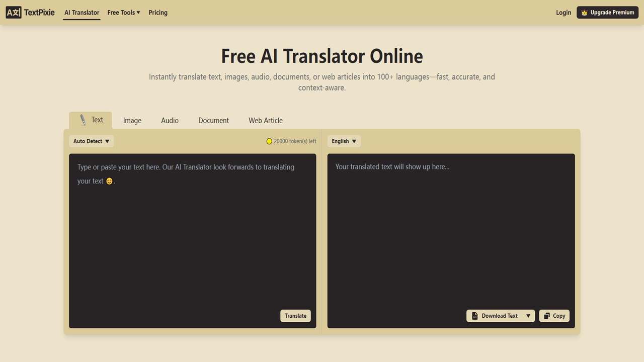Click the pencil icon on the Text tab
The height and width of the screenshot is (362, 644).
pos(83,120)
